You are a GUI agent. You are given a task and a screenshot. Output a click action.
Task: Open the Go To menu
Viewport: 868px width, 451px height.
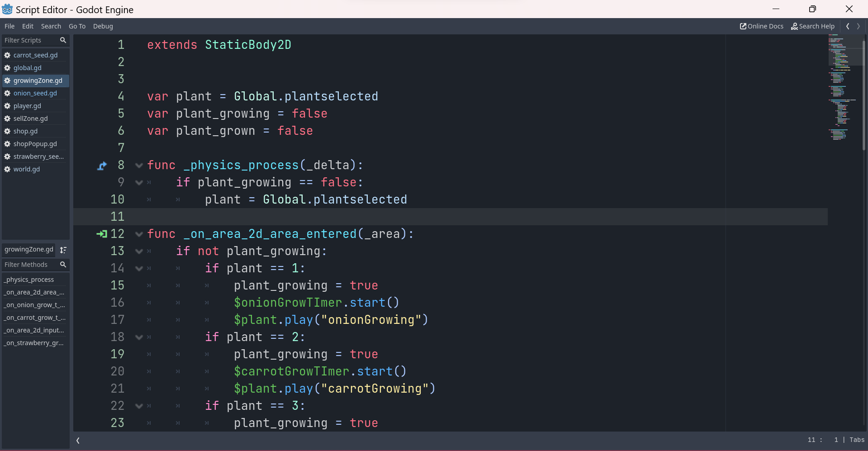pos(77,26)
